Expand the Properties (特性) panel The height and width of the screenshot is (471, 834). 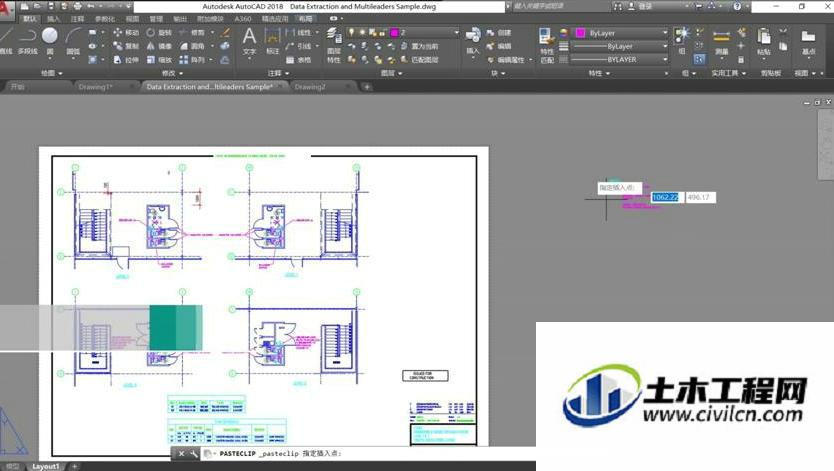point(598,73)
